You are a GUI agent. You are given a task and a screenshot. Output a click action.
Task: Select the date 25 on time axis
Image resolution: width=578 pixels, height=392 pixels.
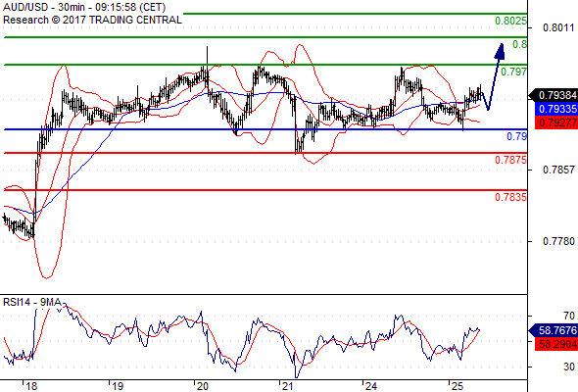458,386
